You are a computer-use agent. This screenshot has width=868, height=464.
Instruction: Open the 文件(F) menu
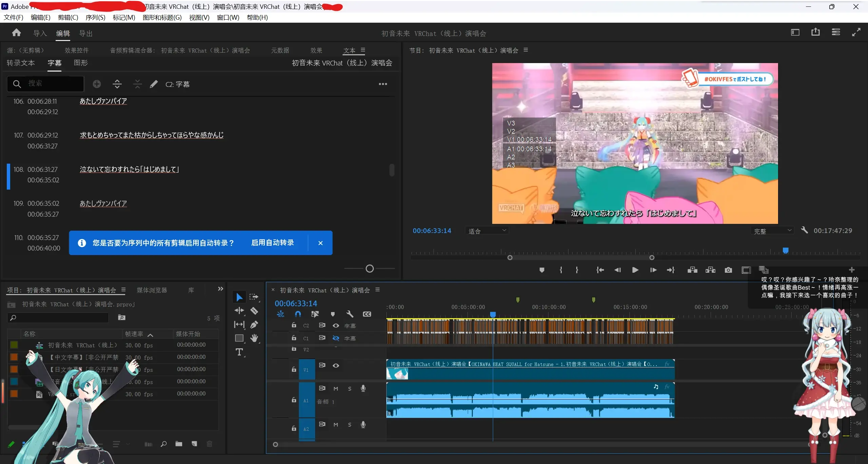click(13, 17)
